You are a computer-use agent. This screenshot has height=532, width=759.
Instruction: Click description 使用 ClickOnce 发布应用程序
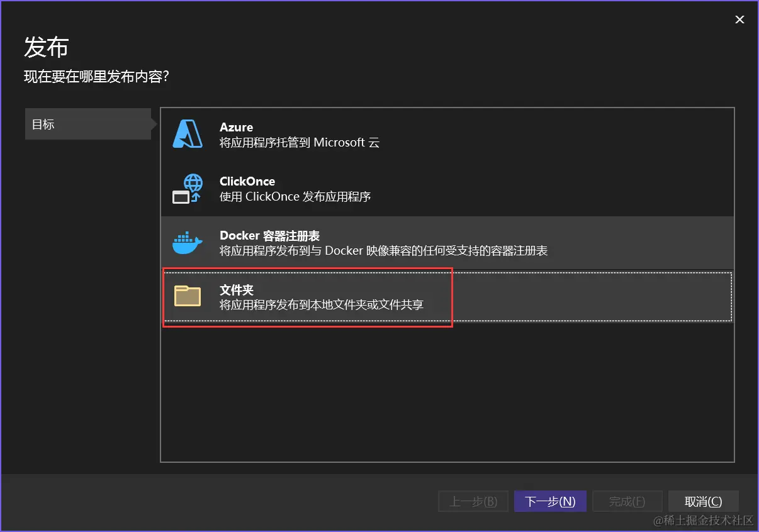pyautogui.click(x=295, y=197)
